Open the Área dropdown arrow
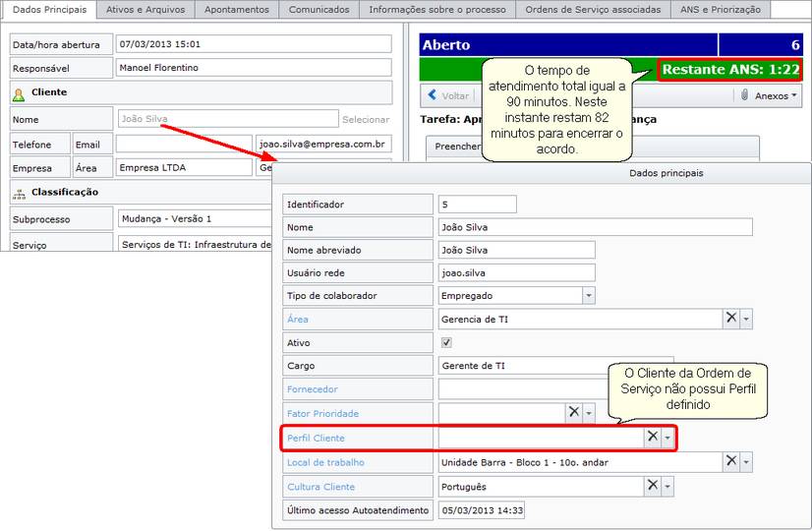This screenshot has width=812, height=531. 746,319
